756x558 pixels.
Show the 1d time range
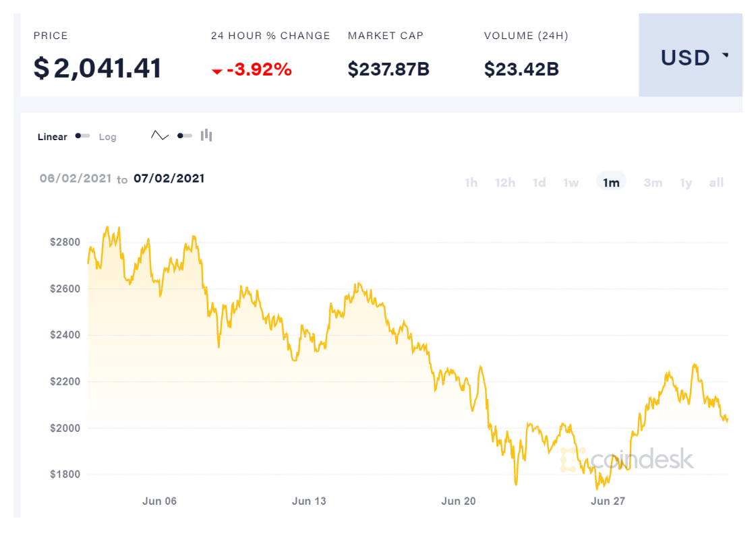[x=539, y=183]
